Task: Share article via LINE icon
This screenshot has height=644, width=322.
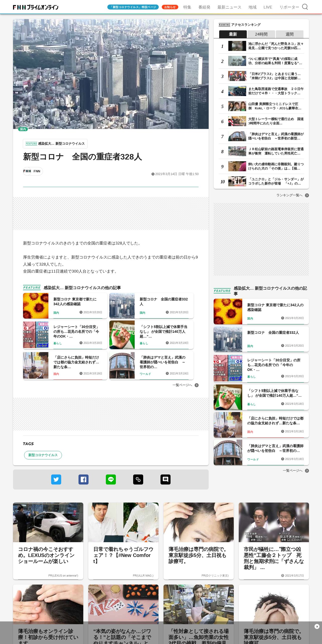Action: 111,479
